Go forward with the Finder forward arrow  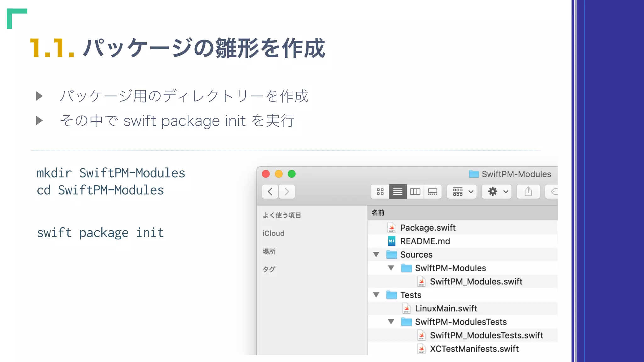(286, 192)
